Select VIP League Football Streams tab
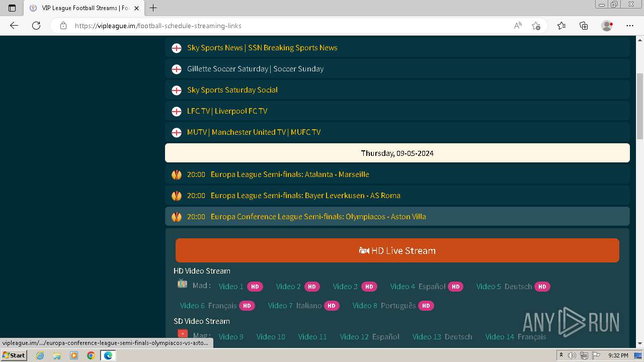This screenshot has height=362, width=644. 84,8
